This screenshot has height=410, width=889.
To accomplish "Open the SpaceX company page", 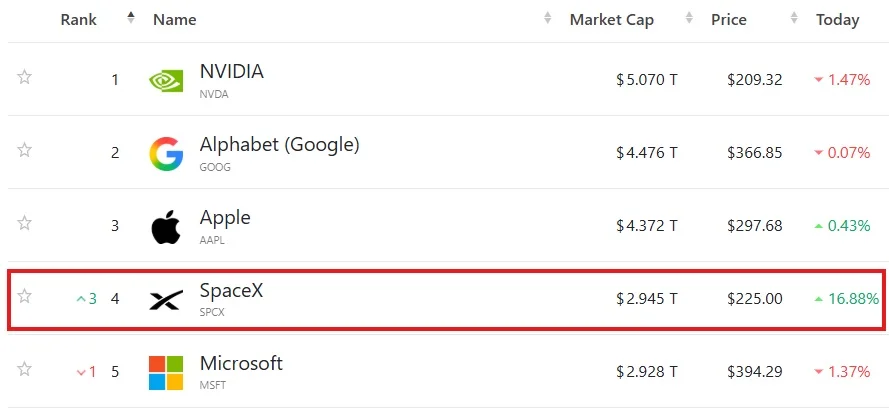I will click(x=231, y=291).
